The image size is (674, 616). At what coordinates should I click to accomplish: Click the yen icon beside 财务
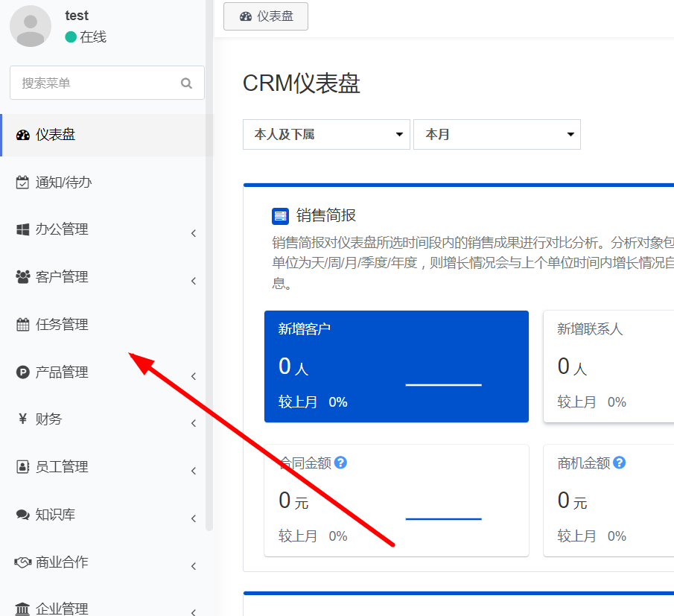pyautogui.click(x=23, y=419)
